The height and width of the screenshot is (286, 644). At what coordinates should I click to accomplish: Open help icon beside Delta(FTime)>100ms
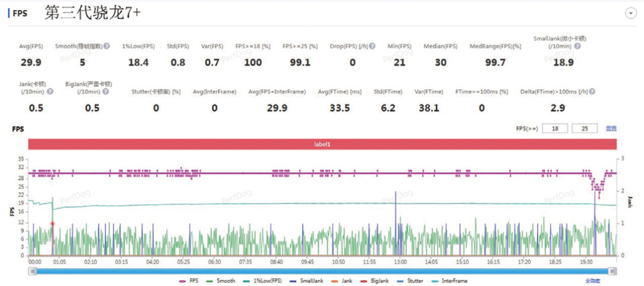pos(592,92)
